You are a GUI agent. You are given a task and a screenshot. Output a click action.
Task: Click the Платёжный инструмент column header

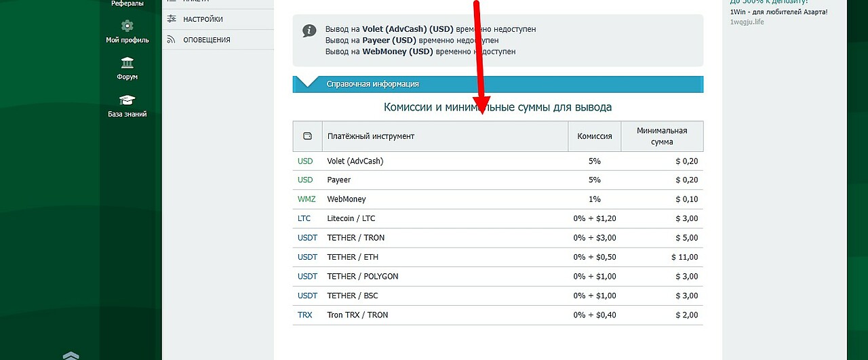coord(370,136)
